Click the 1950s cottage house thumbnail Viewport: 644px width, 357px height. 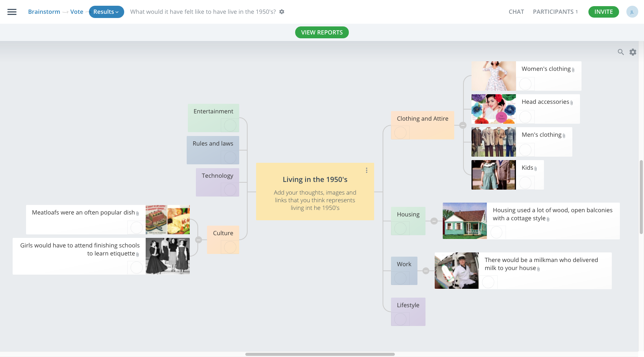(464, 221)
